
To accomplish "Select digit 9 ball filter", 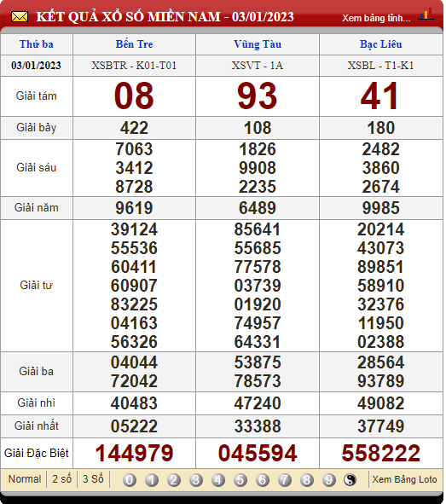I will pyautogui.click(x=329, y=480).
